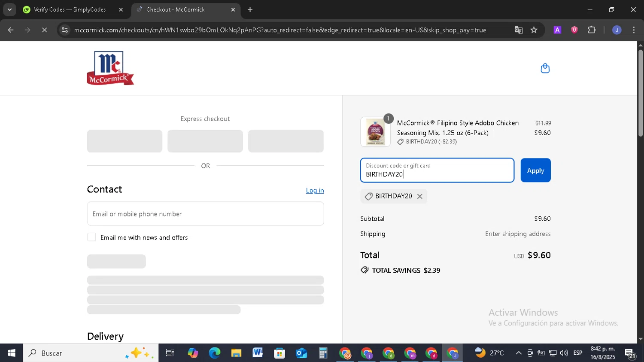The image size is (644, 362).
Task: Expand the tab search dropdown
Action: click(9, 9)
